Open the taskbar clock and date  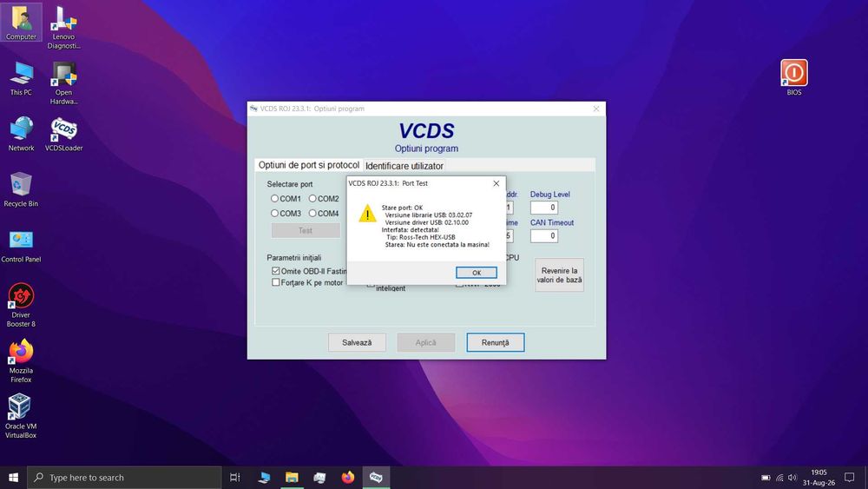pyautogui.click(x=819, y=478)
